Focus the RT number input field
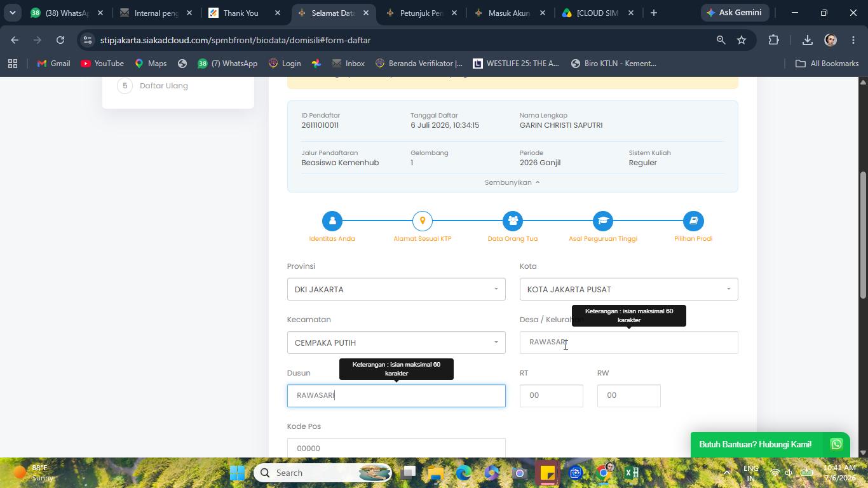 [551, 396]
